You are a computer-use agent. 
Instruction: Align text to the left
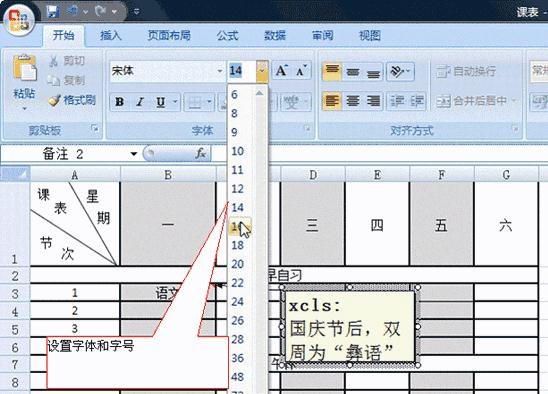point(331,101)
